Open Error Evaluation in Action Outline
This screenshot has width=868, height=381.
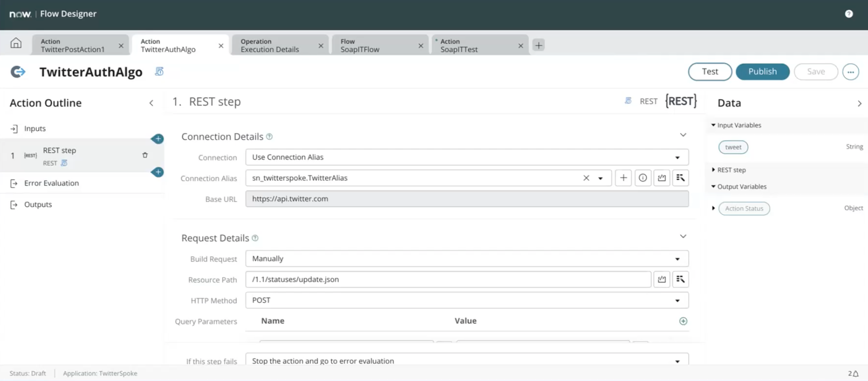(x=51, y=183)
